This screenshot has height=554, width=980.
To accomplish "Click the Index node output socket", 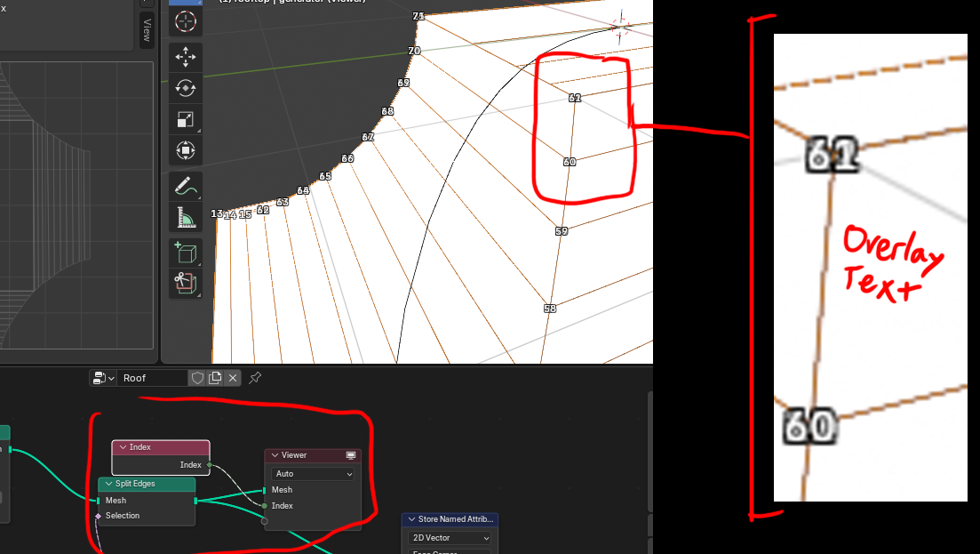I will (210, 464).
